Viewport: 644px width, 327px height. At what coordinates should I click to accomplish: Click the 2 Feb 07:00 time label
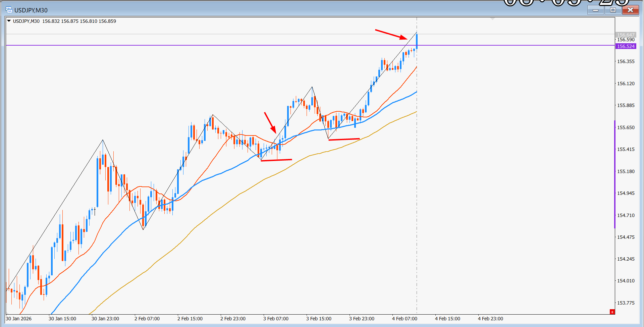click(147, 319)
